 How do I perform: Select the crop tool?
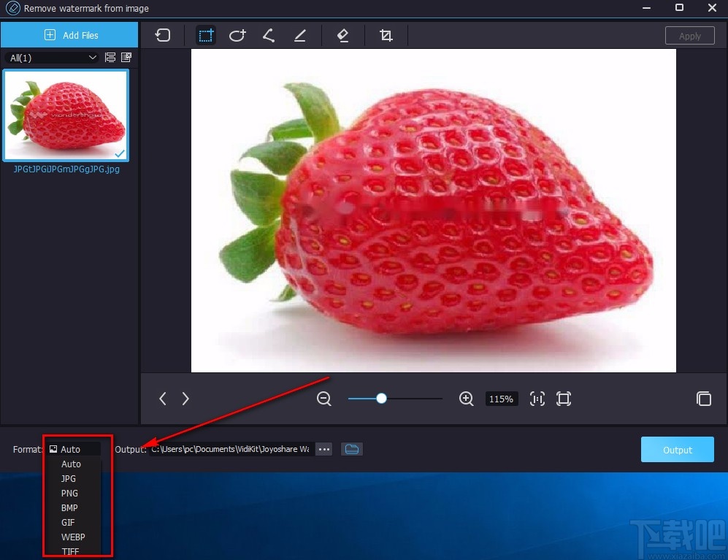coord(386,35)
